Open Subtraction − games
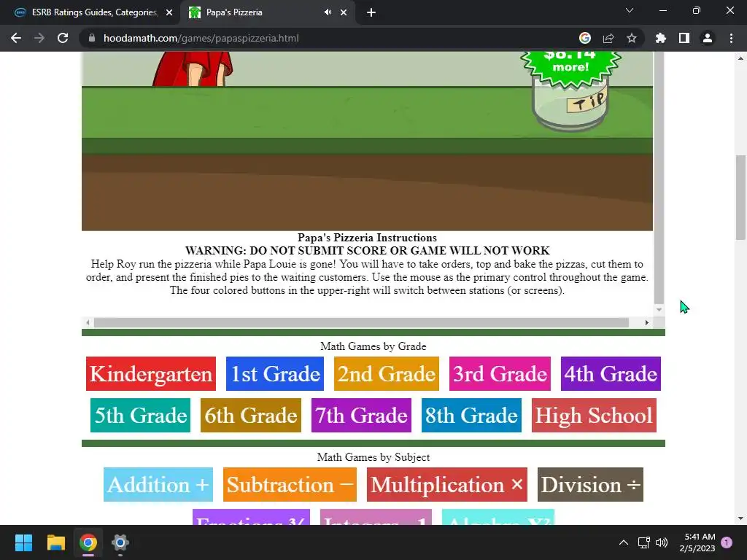This screenshot has width=747, height=560. click(x=290, y=485)
